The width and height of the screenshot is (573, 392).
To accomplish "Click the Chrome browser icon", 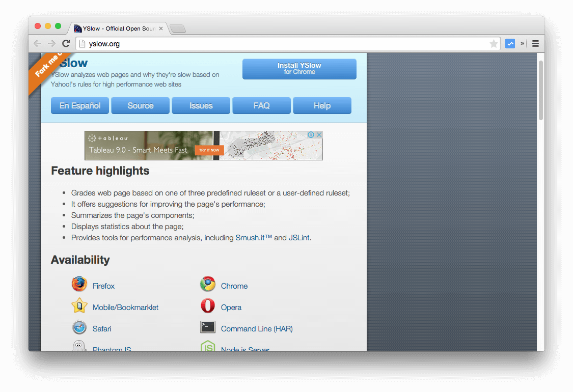I will click(x=207, y=285).
